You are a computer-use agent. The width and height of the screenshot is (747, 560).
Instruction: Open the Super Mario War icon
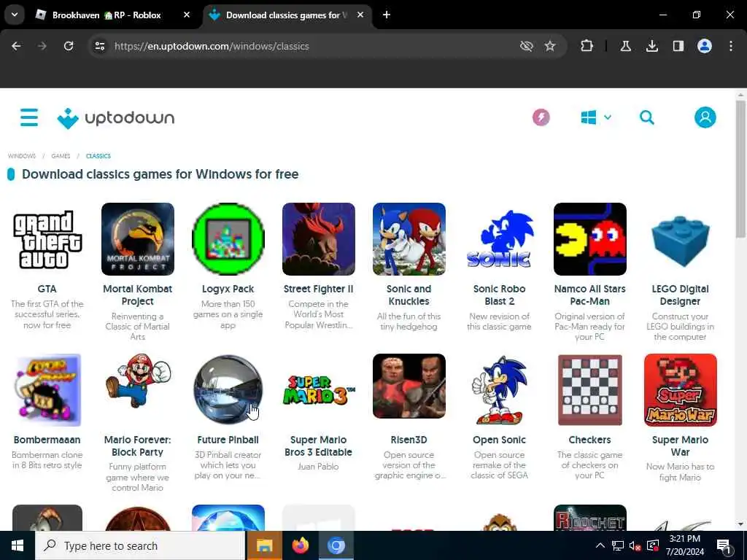681,390
